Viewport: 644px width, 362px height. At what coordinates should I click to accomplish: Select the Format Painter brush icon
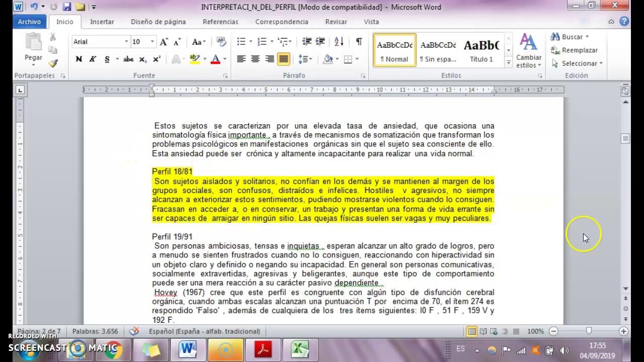pyautogui.click(x=53, y=63)
